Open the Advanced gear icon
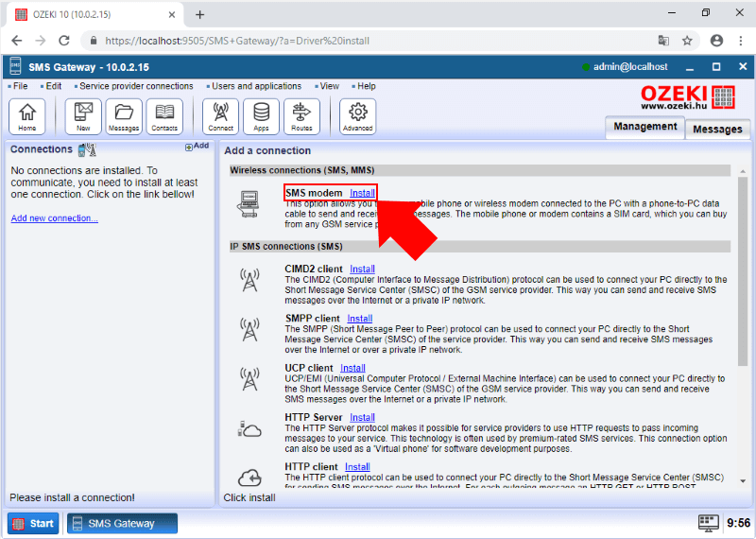 [357, 116]
